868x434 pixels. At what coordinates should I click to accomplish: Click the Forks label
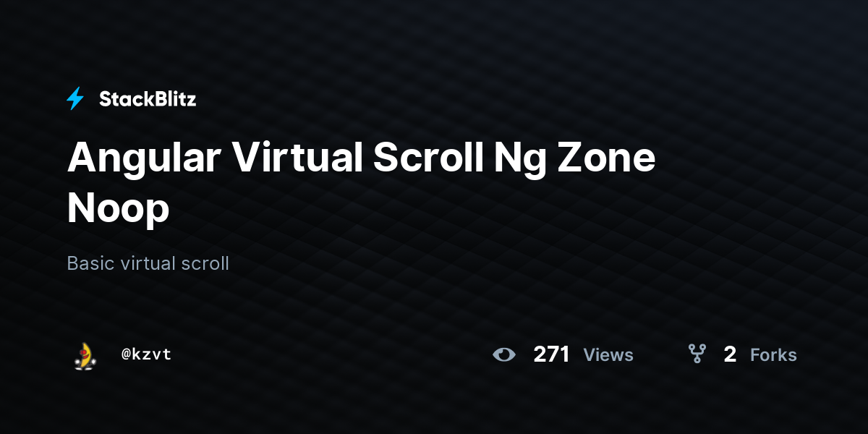[773, 355]
